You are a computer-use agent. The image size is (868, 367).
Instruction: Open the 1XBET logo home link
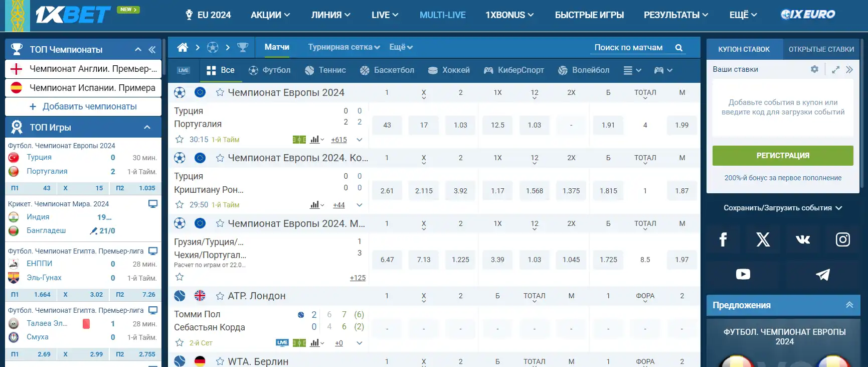coord(73,15)
